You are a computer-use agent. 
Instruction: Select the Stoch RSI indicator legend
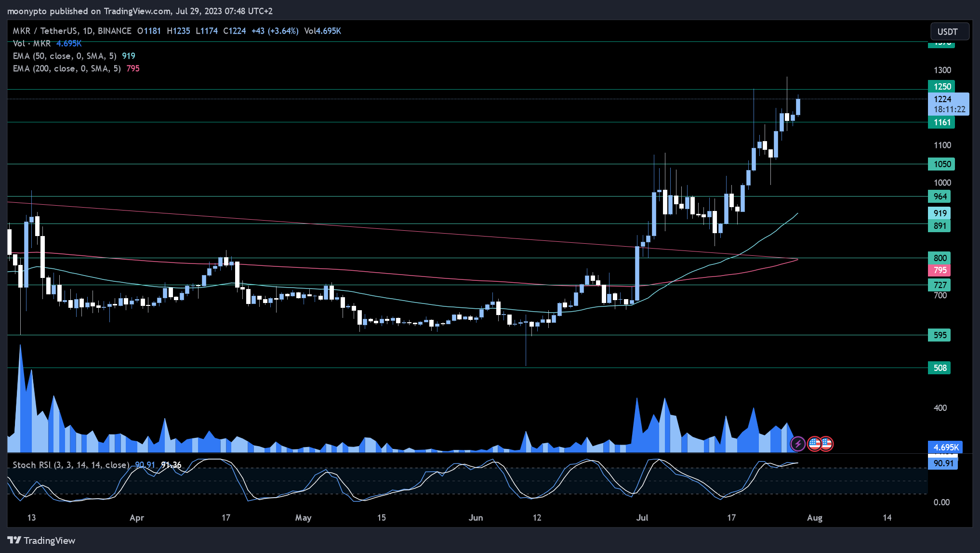(97, 465)
